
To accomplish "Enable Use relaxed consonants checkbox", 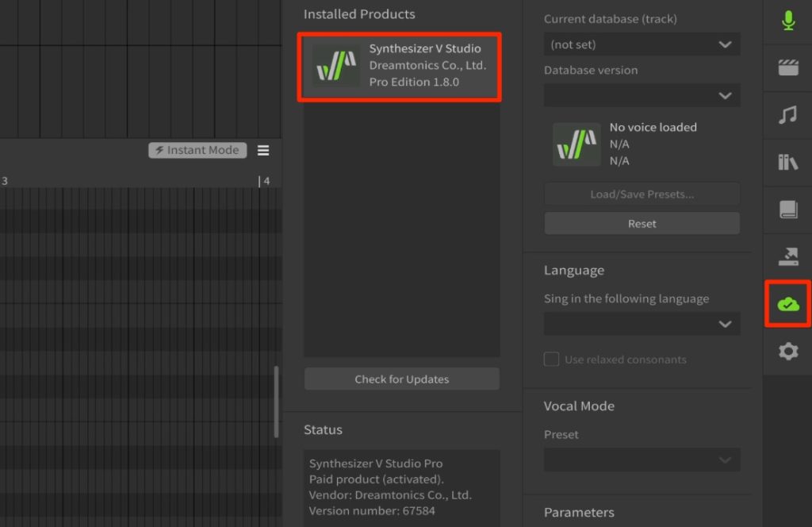I will 551,360.
